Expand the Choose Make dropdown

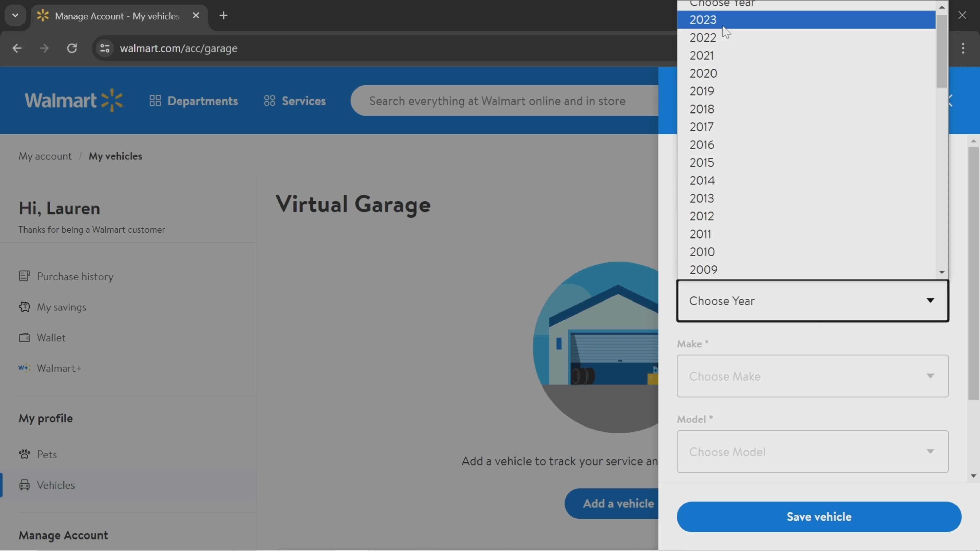pyautogui.click(x=812, y=376)
